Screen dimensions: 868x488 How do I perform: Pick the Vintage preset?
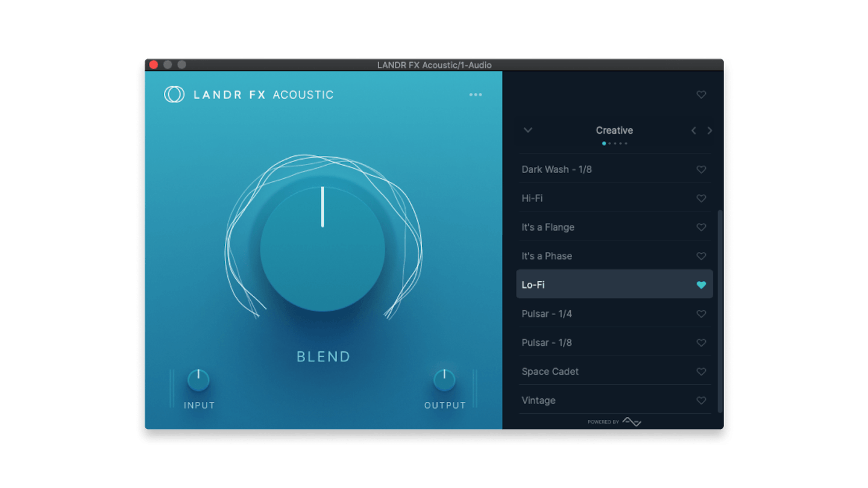(x=614, y=401)
